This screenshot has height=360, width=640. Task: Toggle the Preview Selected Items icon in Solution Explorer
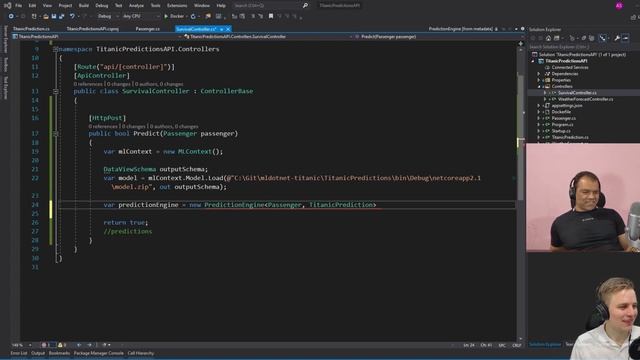(626, 38)
